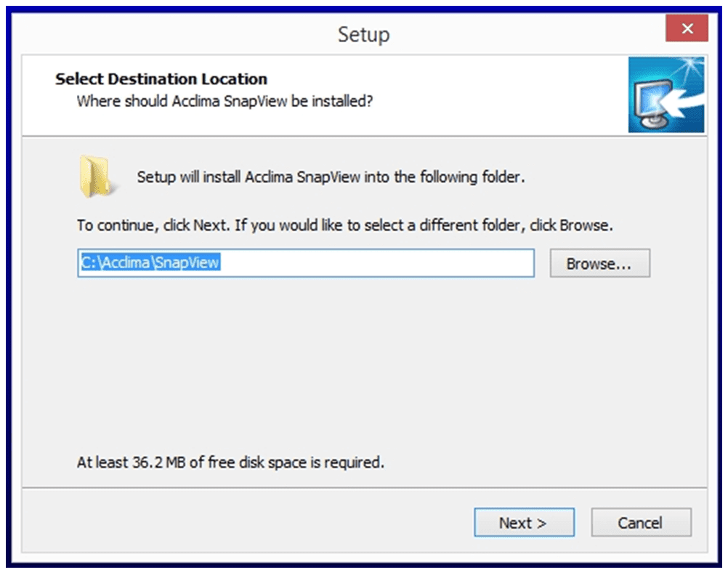Click the highlighted destination path field
The height and width of the screenshot is (575, 728).
[x=307, y=263]
